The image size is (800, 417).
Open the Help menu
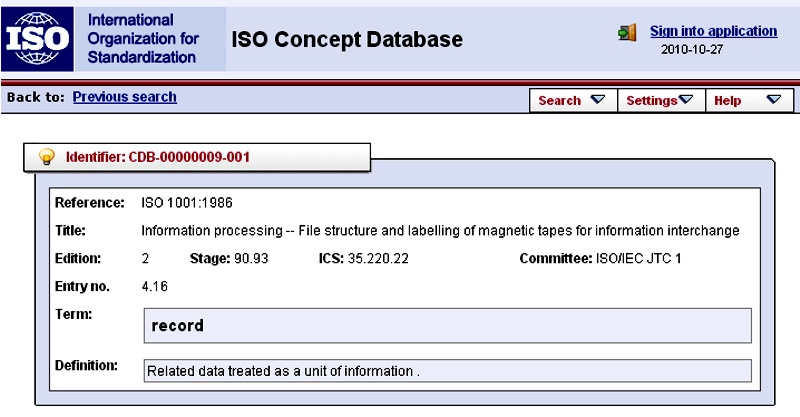749,100
